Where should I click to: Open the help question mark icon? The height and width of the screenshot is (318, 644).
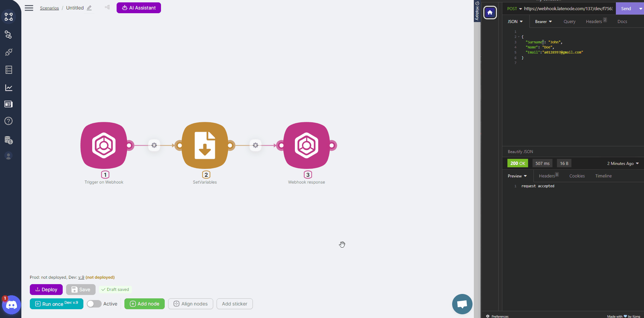8,121
